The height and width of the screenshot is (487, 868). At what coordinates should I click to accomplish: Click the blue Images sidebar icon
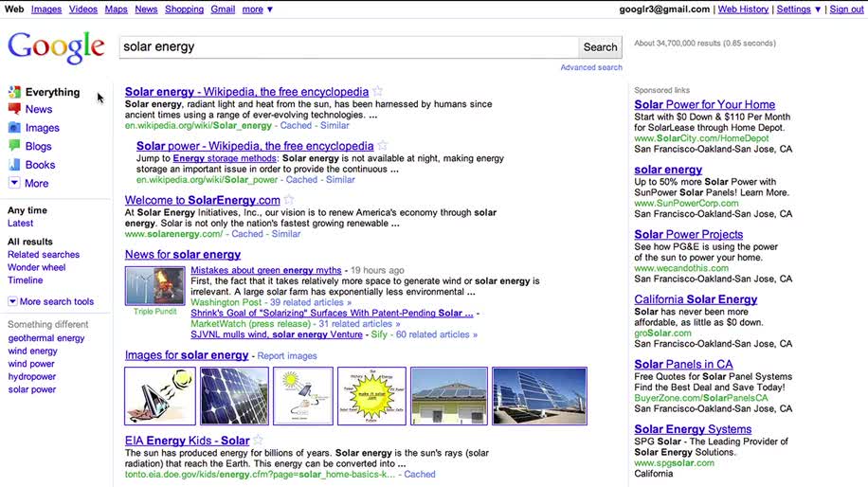point(15,127)
